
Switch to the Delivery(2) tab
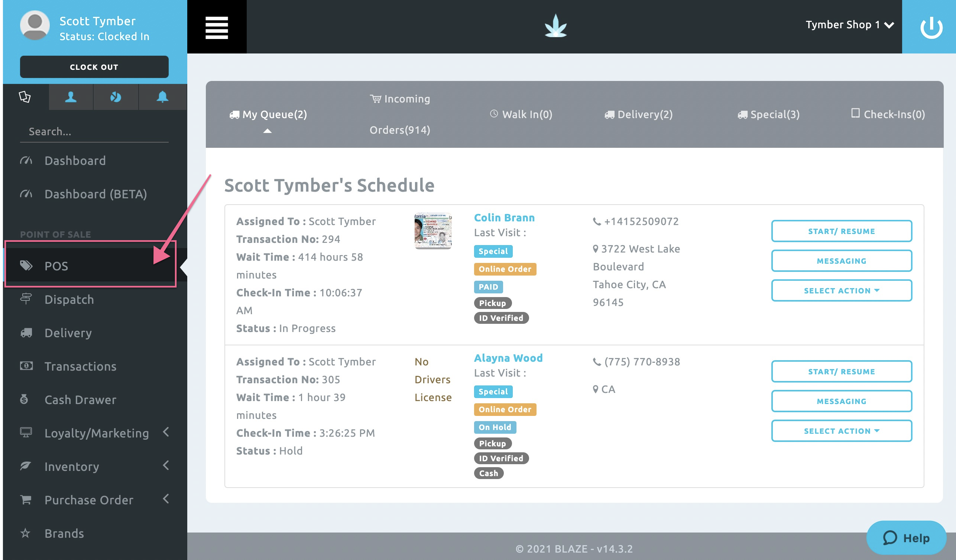pyautogui.click(x=638, y=114)
